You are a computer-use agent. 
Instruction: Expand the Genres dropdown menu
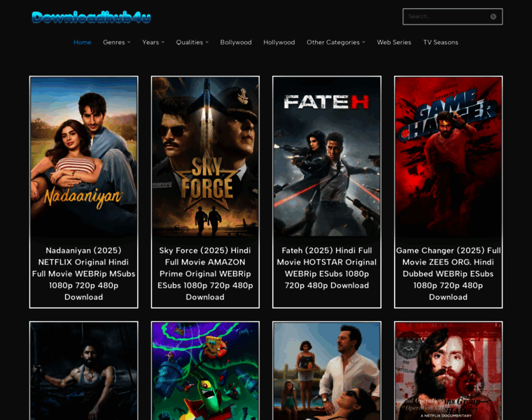click(117, 43)
